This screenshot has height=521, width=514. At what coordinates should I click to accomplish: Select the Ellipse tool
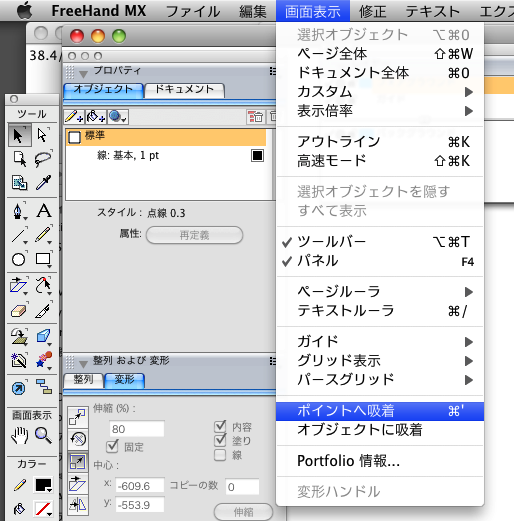click(x=19, y=259)
